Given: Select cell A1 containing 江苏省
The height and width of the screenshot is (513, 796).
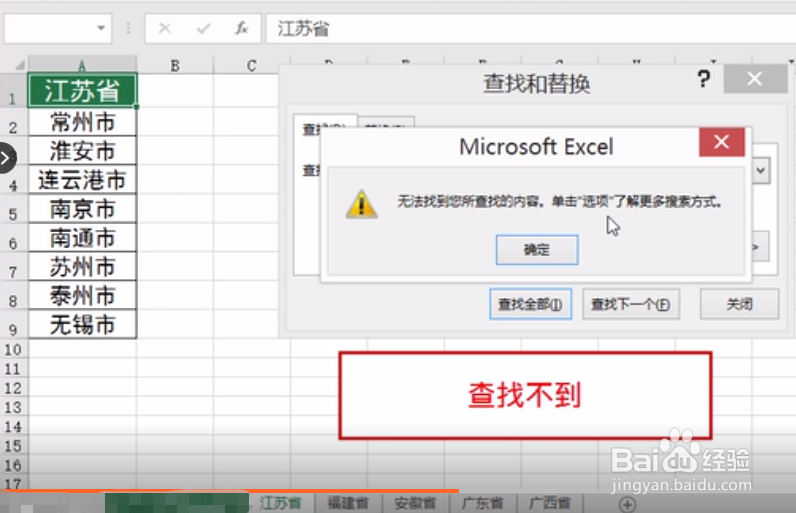Looking at the screenshot, I should (82, 90).
